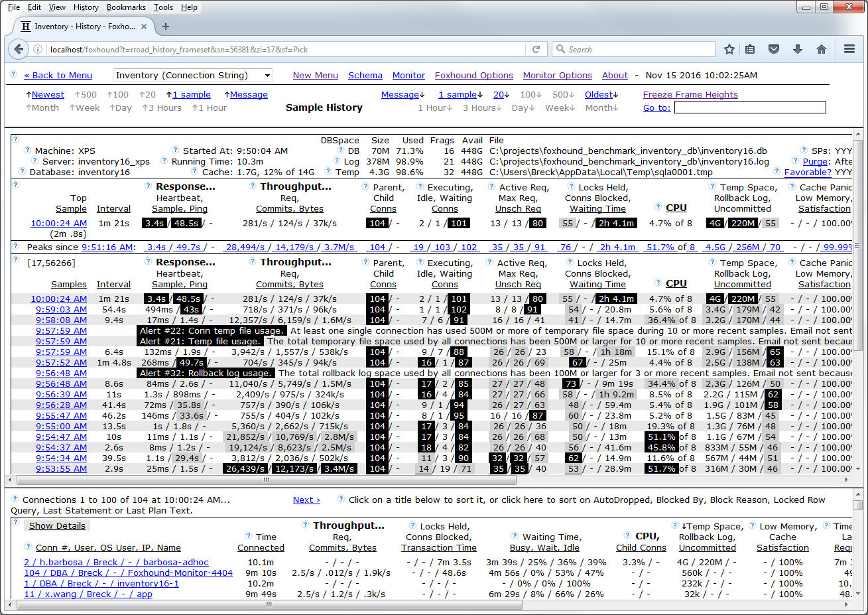Screen dimensions: 868x615
Task: Click the Purge link
Action: [x=815, y=161]
